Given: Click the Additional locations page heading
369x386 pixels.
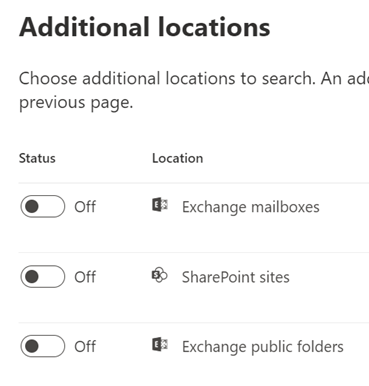Looking at the screenshot, I should [x=145, y=27].
